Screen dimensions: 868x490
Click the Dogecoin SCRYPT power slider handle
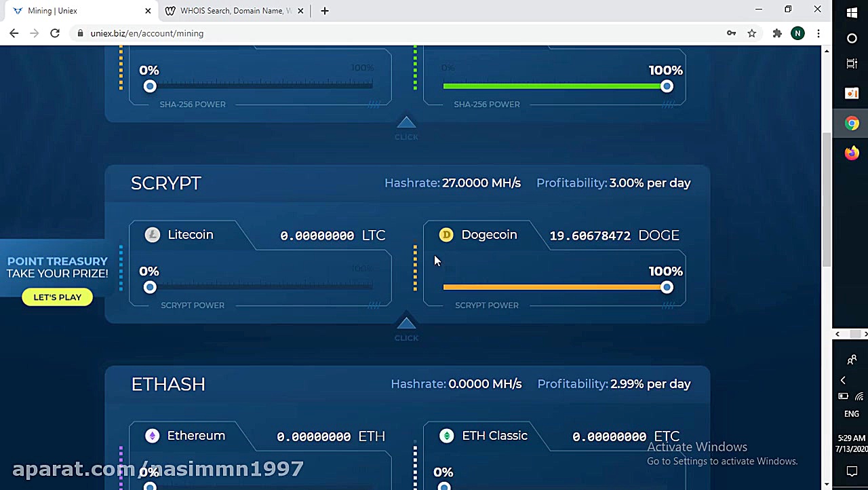tap(667, 287)
